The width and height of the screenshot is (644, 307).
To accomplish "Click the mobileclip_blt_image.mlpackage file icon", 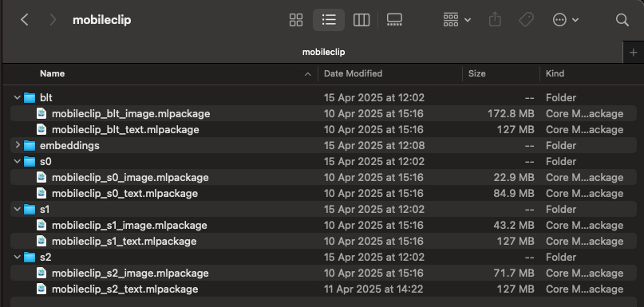I will point(41,113).
